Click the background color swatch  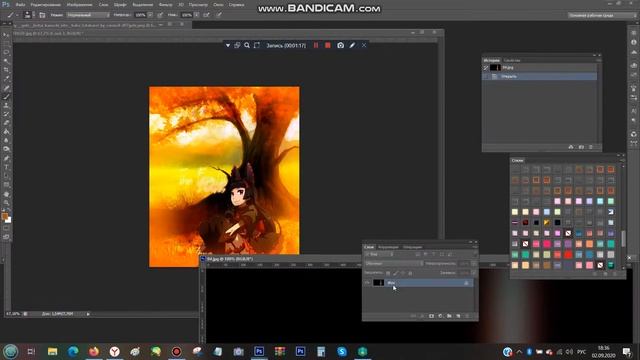click(8, 220)
